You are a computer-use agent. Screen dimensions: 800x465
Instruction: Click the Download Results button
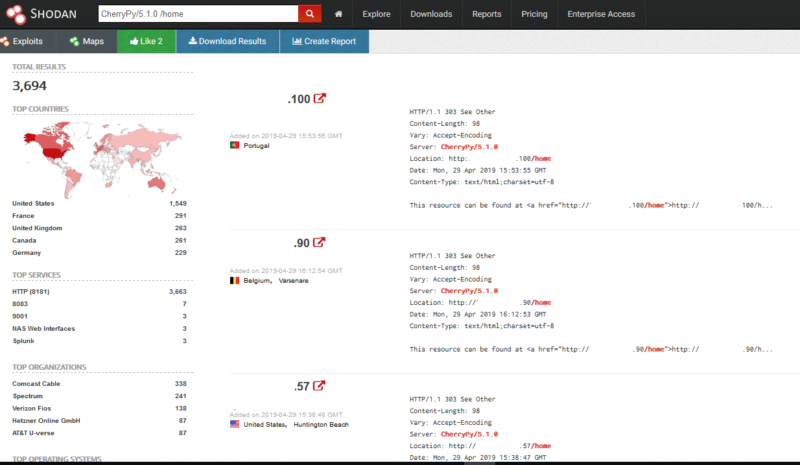228,41
